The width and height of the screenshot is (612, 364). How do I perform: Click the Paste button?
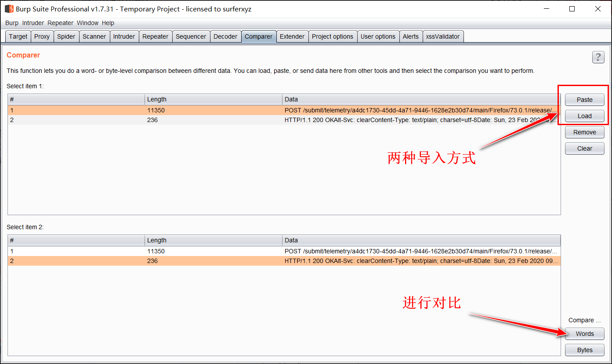584,100
